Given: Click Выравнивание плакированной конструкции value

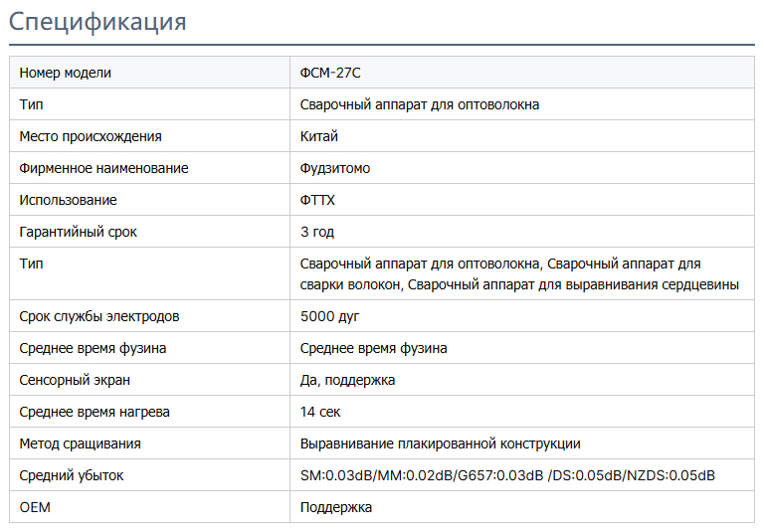Looking at the screenshot, I should point(440,443).
